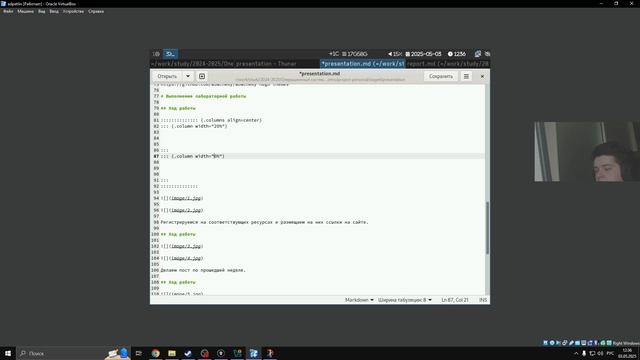Click the clock 12:36 in the bar

[x=456, y=54]
